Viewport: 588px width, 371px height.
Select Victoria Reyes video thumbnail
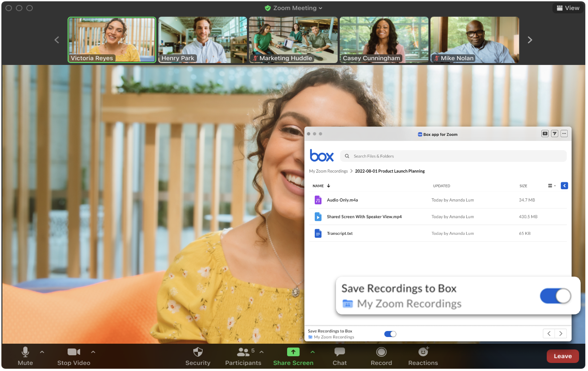click(112, 40)
